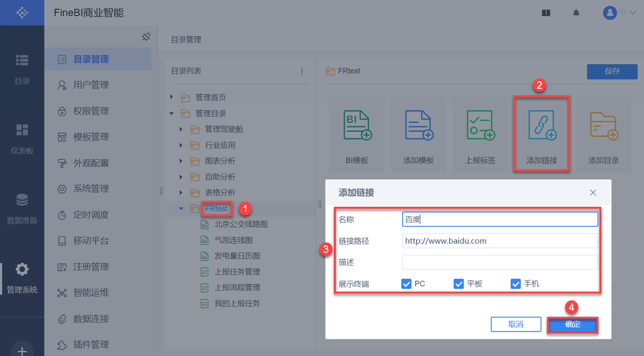
Task: Click the 上报标签 tile
Action: tap(480, 134)
